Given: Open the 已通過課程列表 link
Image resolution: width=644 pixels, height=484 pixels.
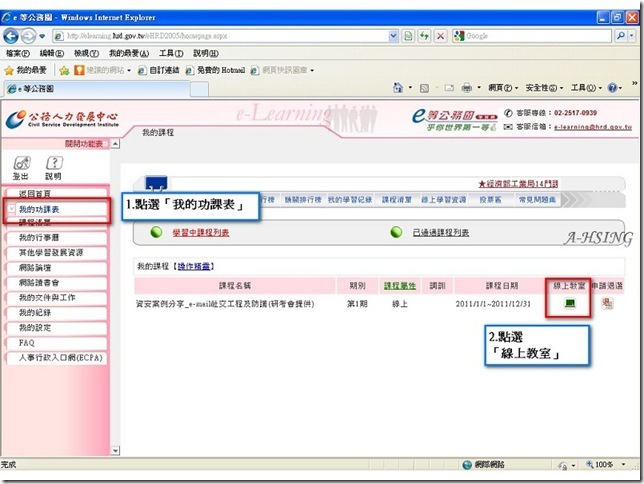Looking at the screenshot, I should [441, 233].
